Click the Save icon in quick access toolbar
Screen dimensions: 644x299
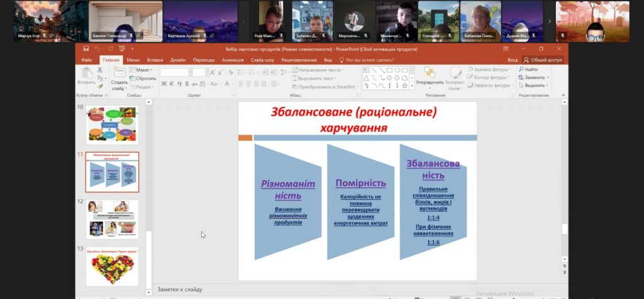(86, 48)
